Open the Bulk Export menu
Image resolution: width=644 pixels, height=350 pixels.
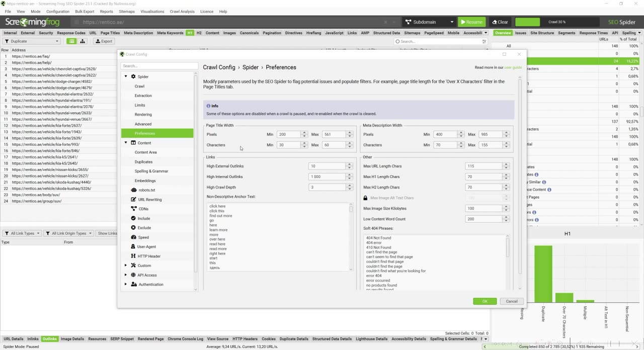point(85,11)
